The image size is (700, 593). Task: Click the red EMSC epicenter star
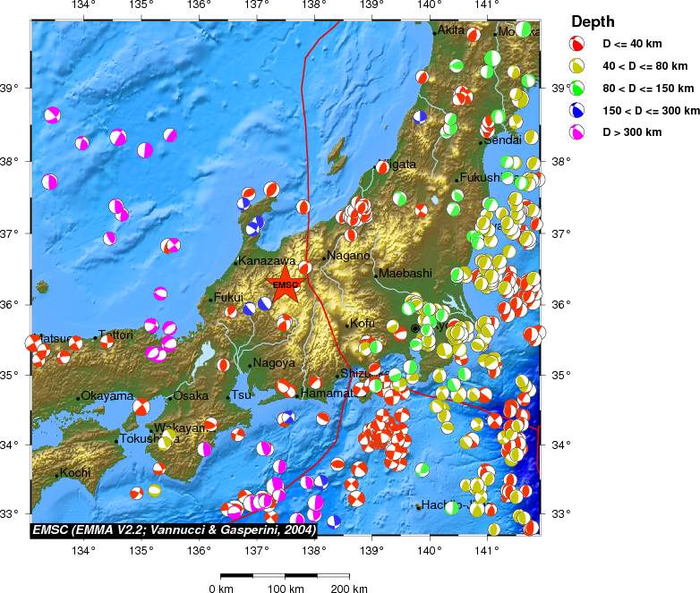coord(285,284)
